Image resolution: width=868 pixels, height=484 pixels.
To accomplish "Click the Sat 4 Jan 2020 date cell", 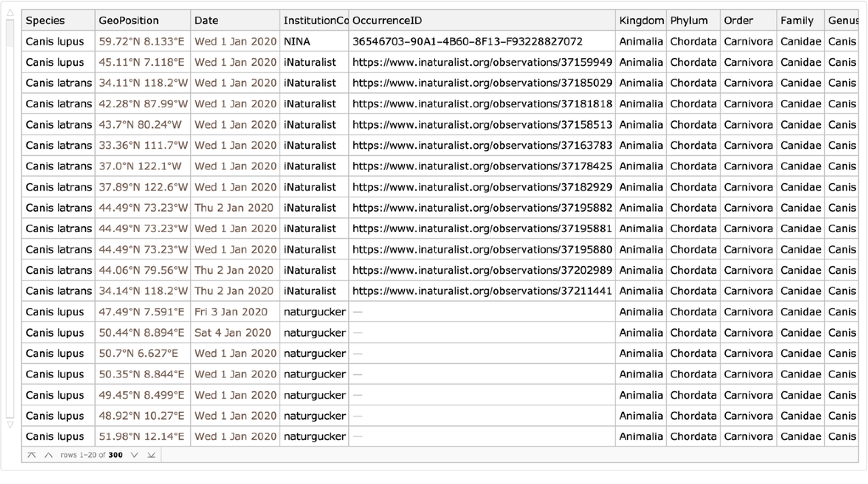I will tap(233, 333).
